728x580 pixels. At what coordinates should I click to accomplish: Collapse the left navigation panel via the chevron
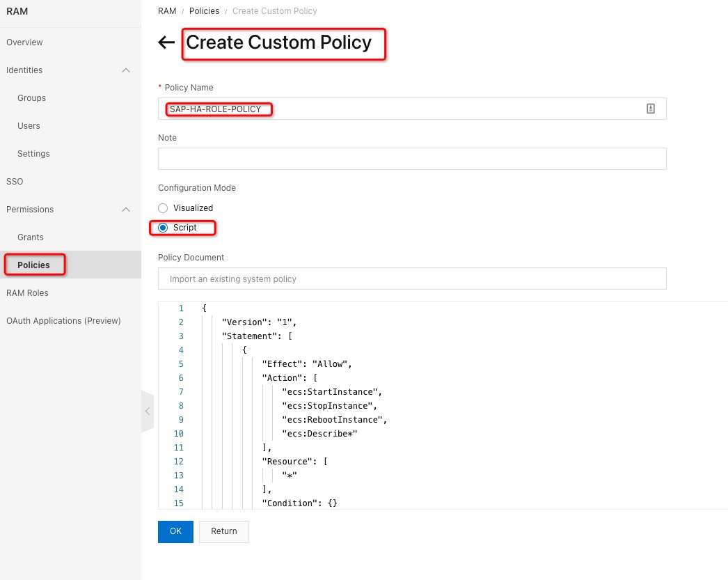click(148, 412)
